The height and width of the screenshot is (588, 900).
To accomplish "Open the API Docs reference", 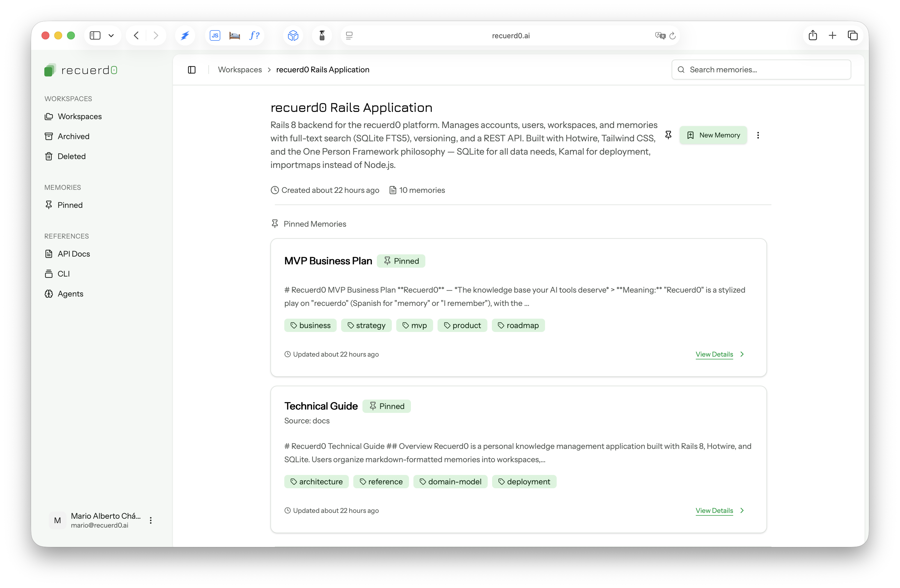I will (74, 254).
